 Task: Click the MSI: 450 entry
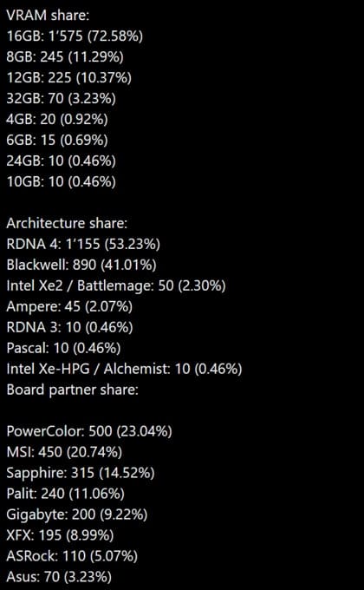tap(64, 452)
